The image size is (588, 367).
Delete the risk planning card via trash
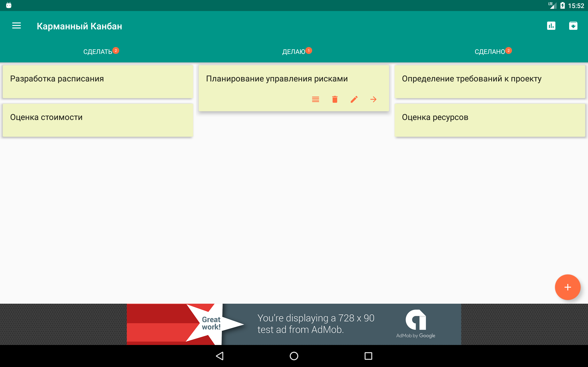click(335, 99)
